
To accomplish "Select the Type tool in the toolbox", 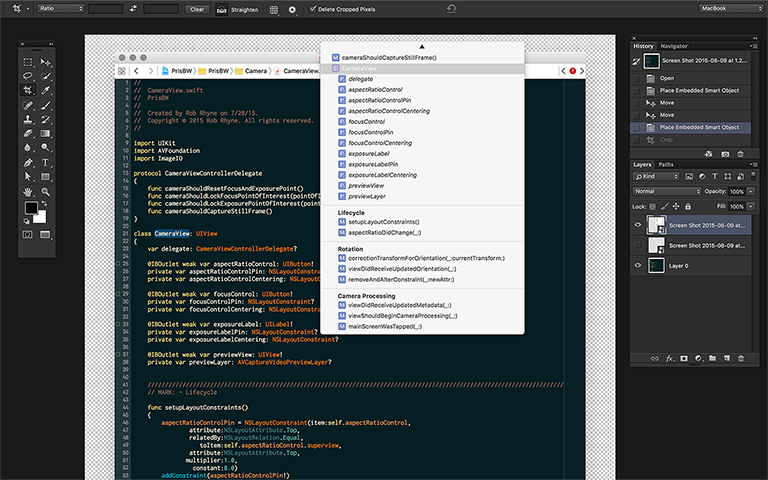I will tap(46, 162).
